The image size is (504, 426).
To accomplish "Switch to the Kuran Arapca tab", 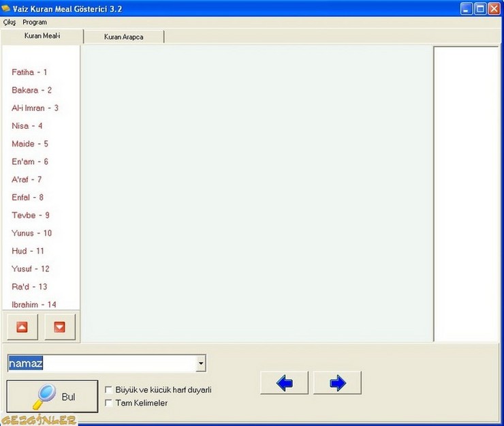I will [x=123, y=37].
